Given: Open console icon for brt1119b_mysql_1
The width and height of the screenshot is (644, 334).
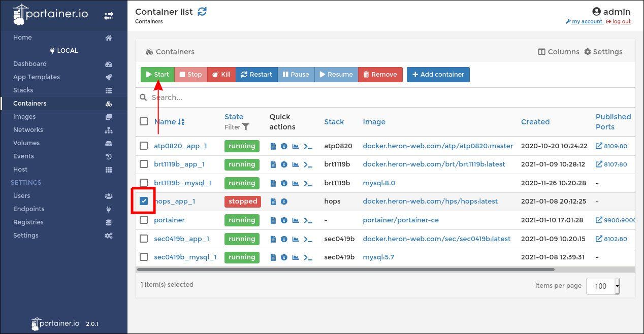Looking at the screenshot, I should pos(308,183).
